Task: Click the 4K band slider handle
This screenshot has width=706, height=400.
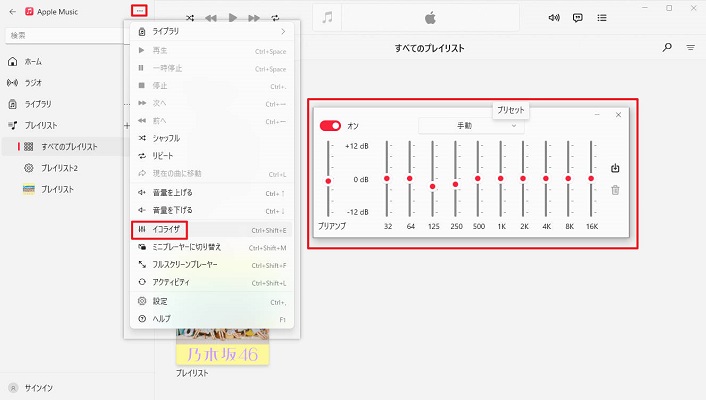Action: click(546, 178)
